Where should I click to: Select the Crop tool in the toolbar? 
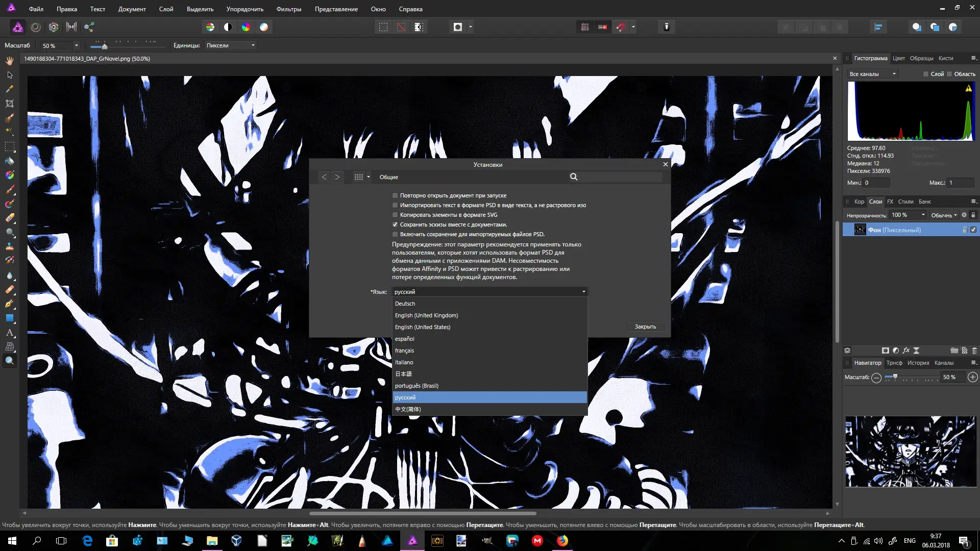(x=9, y=104)
